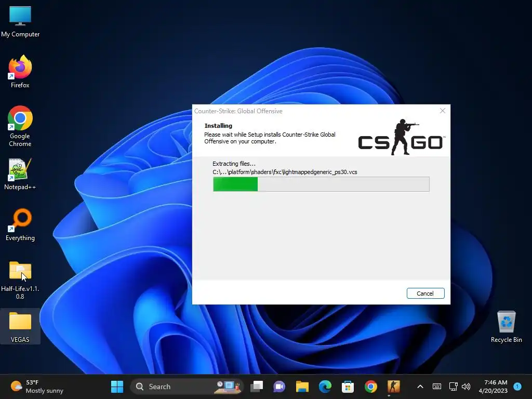Open network settings tray icon

(x=453, y=387)
